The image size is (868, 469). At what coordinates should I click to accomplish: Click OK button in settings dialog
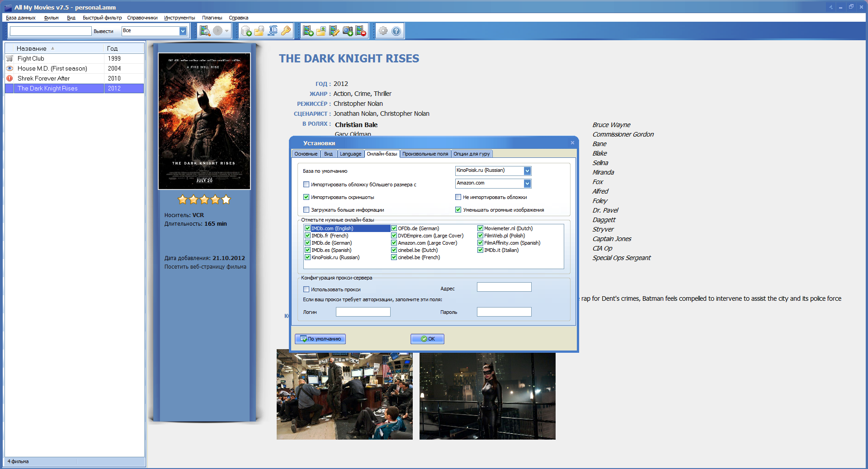click(427, 339)
